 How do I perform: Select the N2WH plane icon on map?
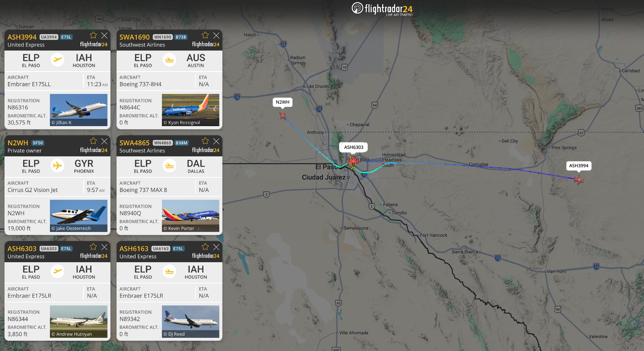click(283, 115)
